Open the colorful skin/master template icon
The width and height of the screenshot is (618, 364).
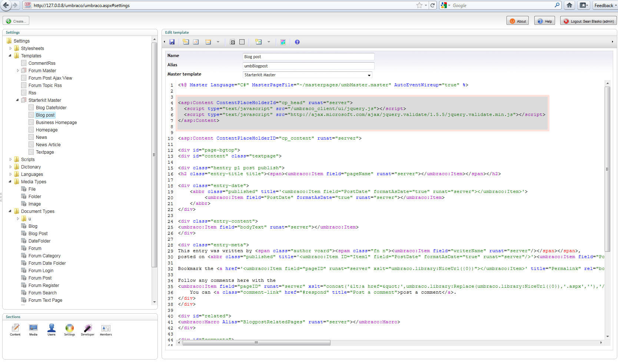tap(283, 42)
